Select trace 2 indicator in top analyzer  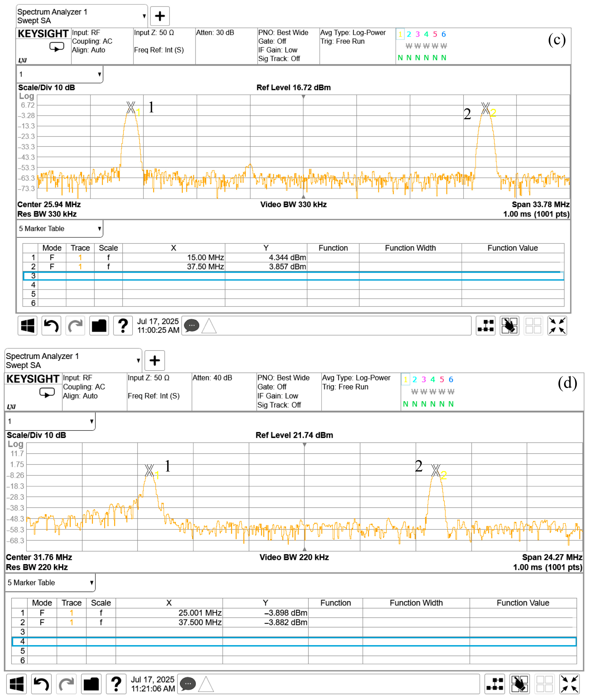(409, 34)
